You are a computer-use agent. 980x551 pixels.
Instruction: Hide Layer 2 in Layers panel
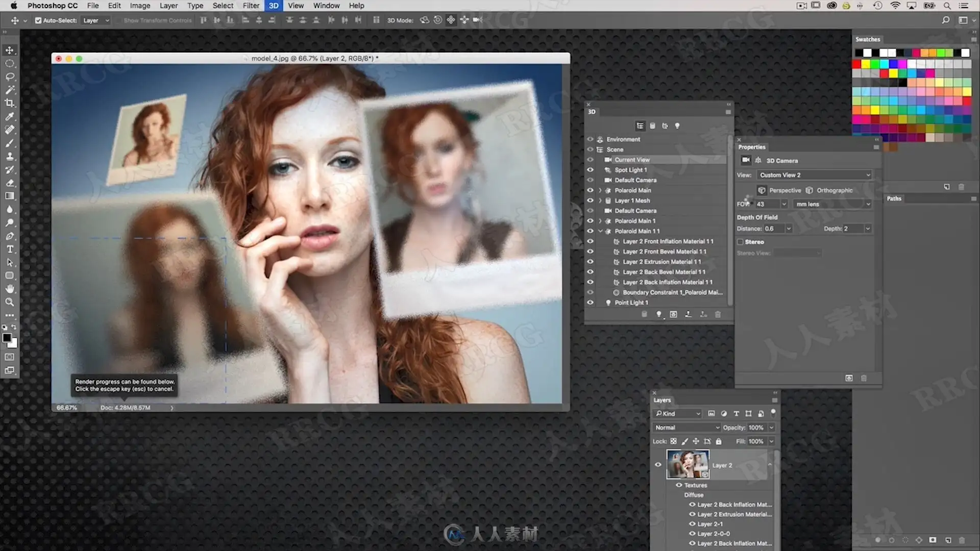tap(658, 465)
